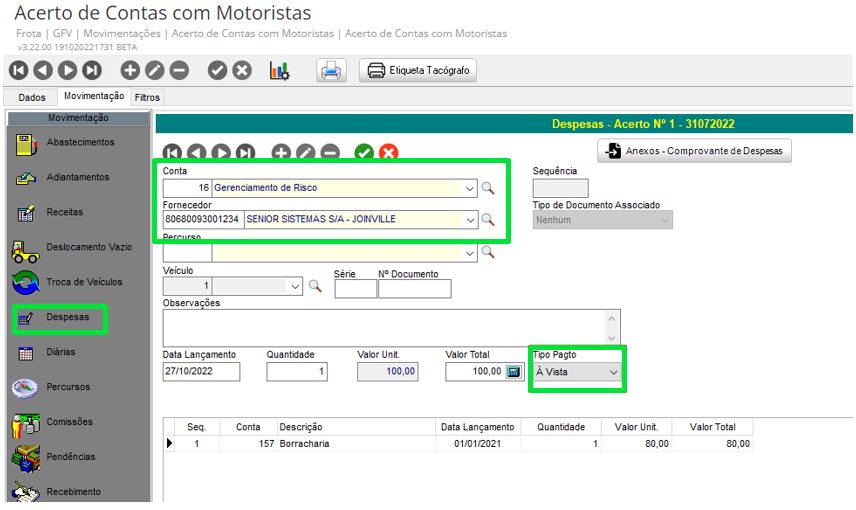
Task: Search Conta with magnifier icon
Action: [x=488, y=188]
